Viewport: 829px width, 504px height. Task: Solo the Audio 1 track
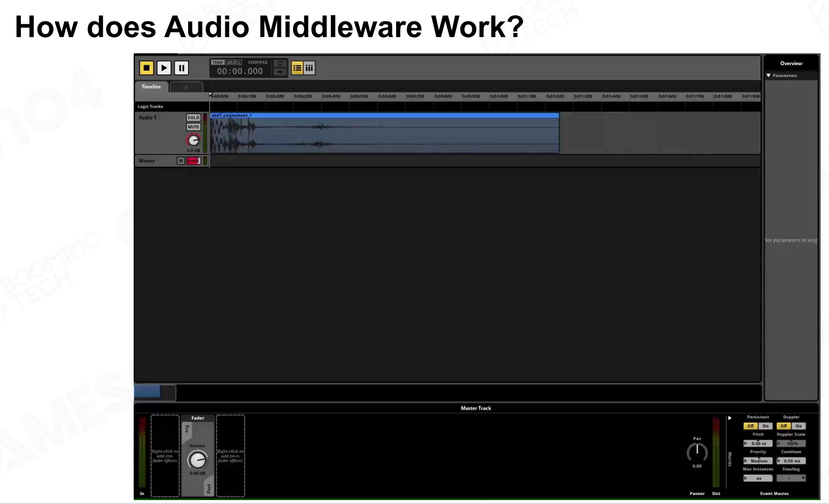(x=193, y=118)
